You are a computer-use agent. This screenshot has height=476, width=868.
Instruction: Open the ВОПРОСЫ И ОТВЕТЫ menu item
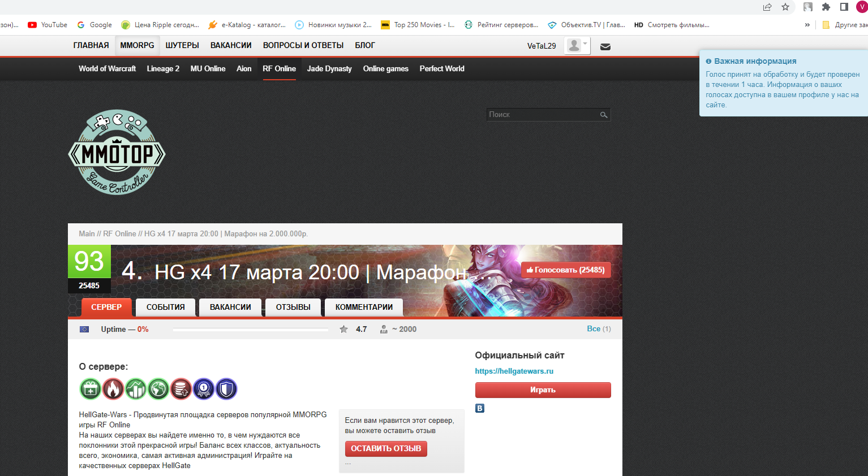[303, 45]
